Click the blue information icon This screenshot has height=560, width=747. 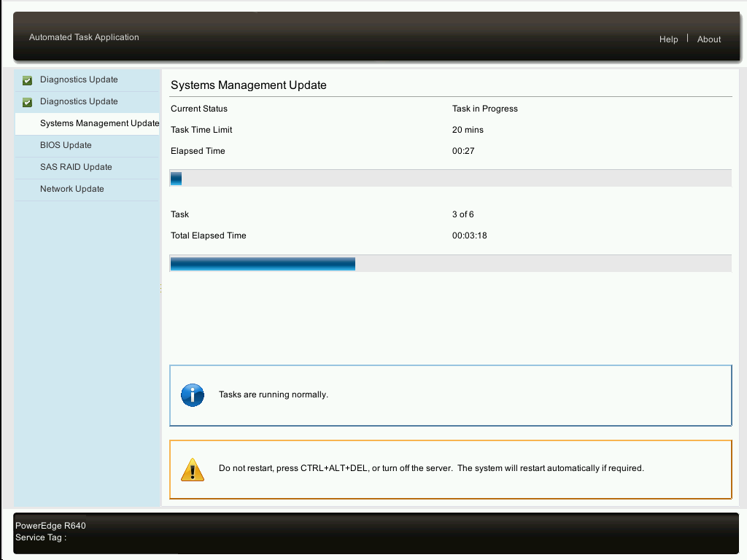[x=192, y=394]
